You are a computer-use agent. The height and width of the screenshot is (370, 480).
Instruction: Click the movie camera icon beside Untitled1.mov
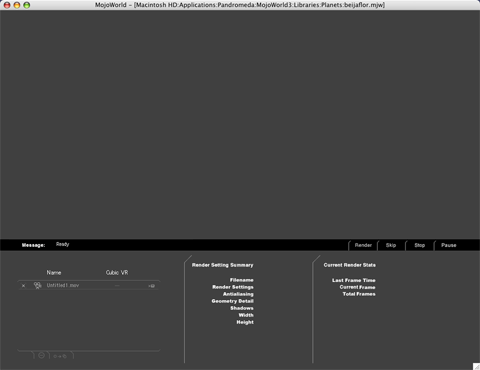coord(37,285)
